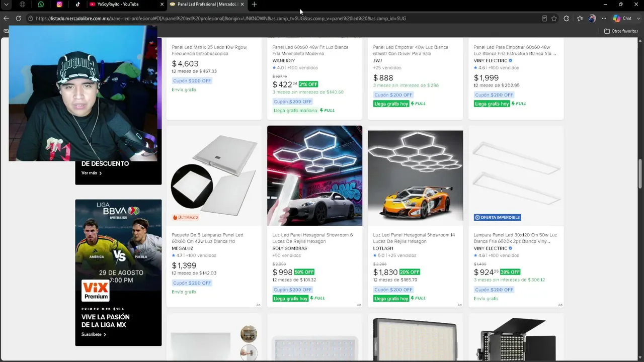Viewport: 644px width, 362px height.
Task: Click the OFERTA IMPERDIBLE badge
Action: (x=497, y=218)
